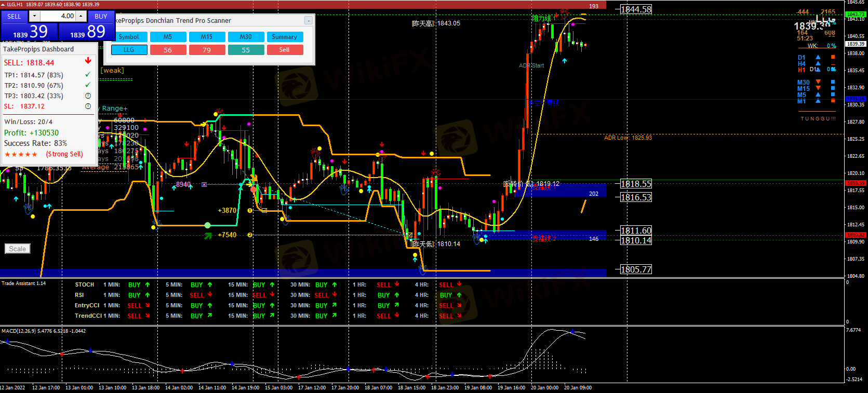868x393 pixels.
Task: Click the green 1843.73 price label on axis
Action: click(x=855, y=15)
